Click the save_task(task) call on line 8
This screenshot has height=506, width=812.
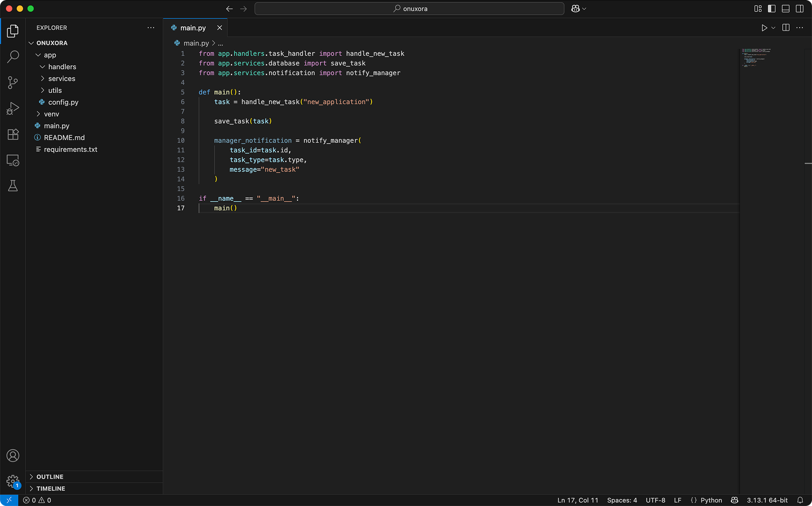click(243, 121)
